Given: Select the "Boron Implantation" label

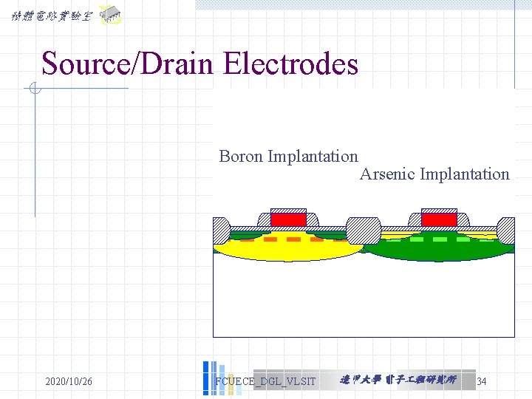Looking at the screenshot, I should [x=288, y=157].
